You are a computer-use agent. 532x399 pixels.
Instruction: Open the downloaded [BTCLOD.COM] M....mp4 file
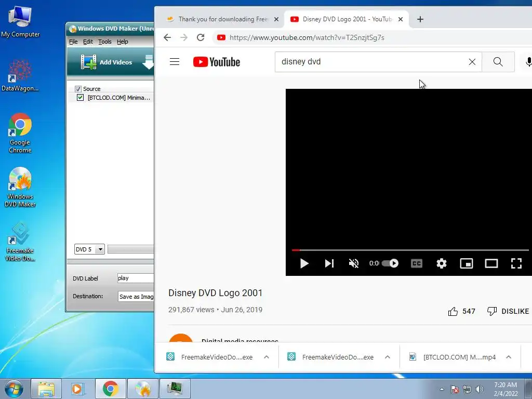point(453,357)
